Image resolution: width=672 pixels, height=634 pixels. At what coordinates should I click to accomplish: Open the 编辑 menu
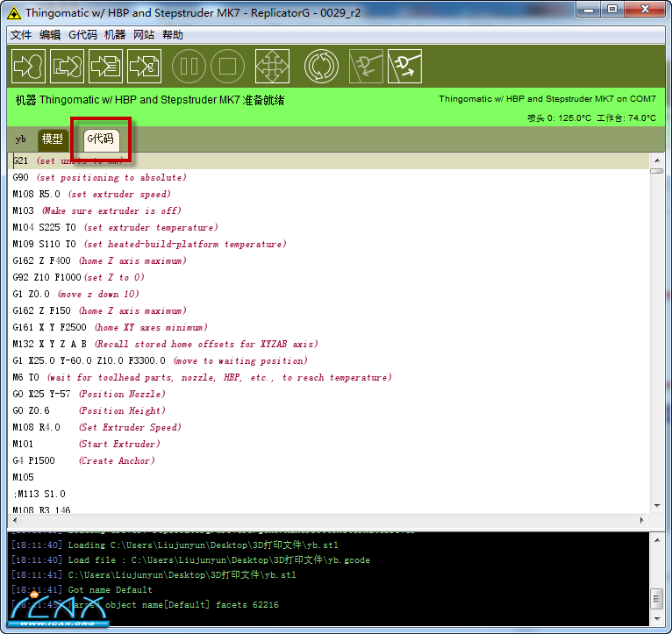click(50, 35)
